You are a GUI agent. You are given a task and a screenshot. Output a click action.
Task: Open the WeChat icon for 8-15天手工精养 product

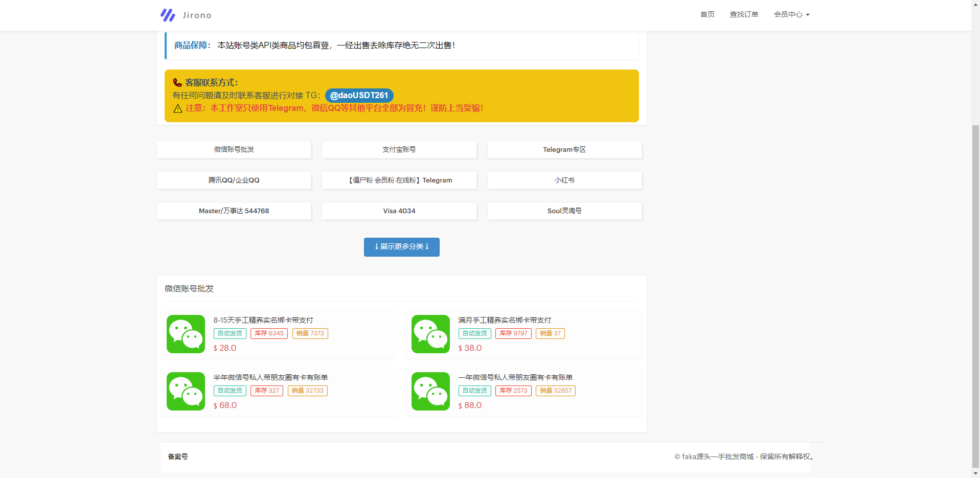pyautogui.click(x=186, y=334)
